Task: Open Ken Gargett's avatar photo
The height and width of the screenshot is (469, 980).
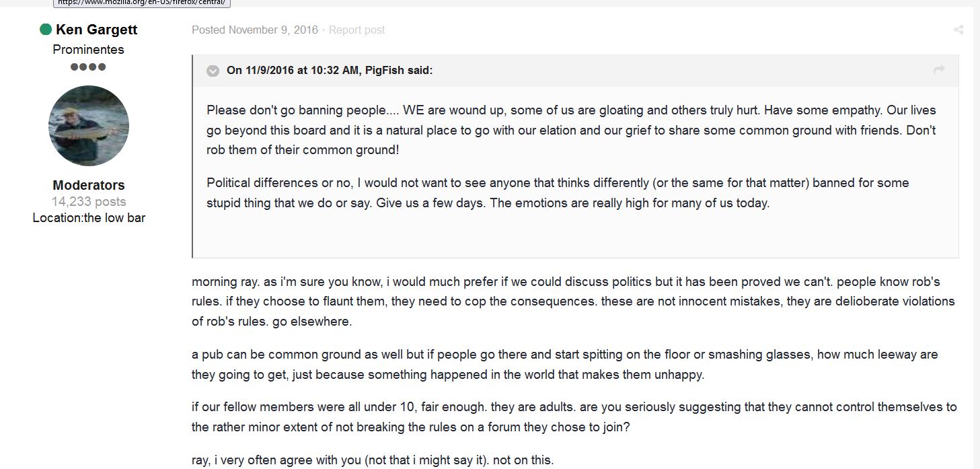Action: point(89,126)
